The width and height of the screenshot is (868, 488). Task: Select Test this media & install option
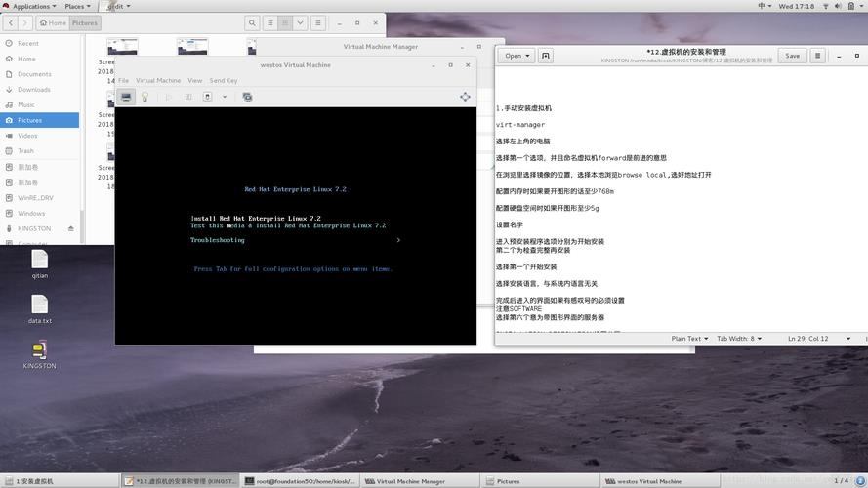click(x=288, y=225)
